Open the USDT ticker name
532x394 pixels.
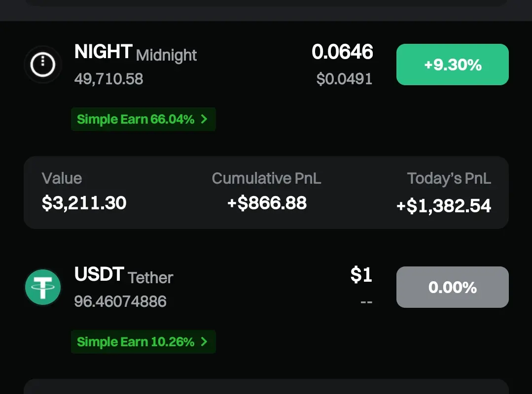tap(99, 274)
